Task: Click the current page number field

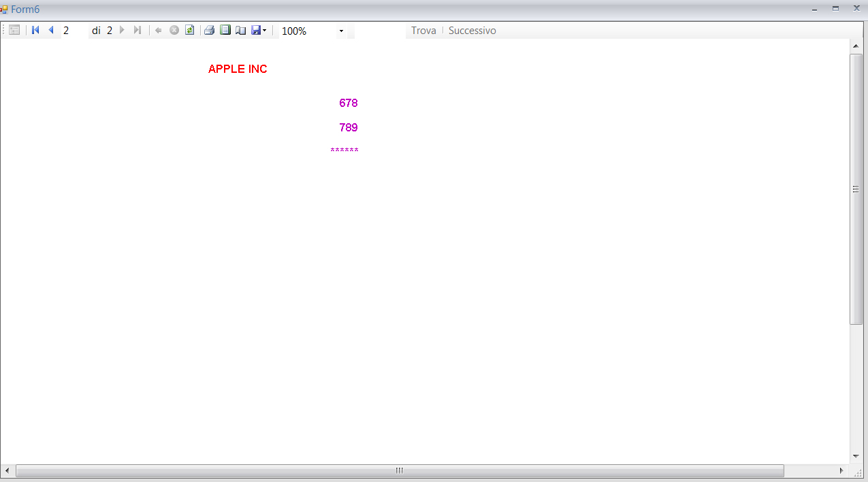Action: click(75, 31)
